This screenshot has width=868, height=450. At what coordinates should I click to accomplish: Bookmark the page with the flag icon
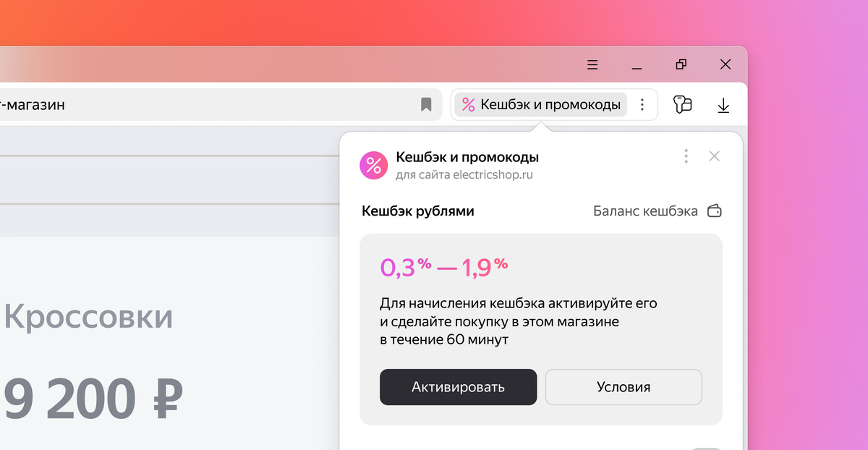pos(426,104)
